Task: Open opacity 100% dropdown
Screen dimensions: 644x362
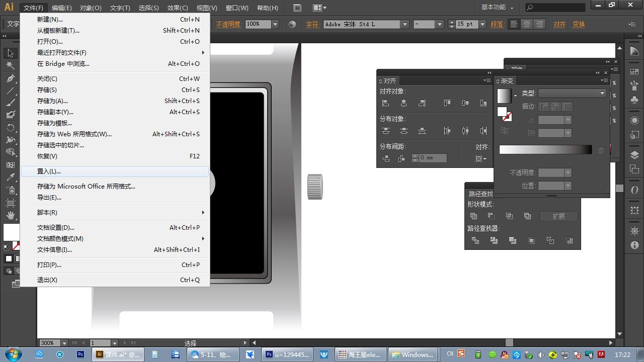Action: (275, 24)
